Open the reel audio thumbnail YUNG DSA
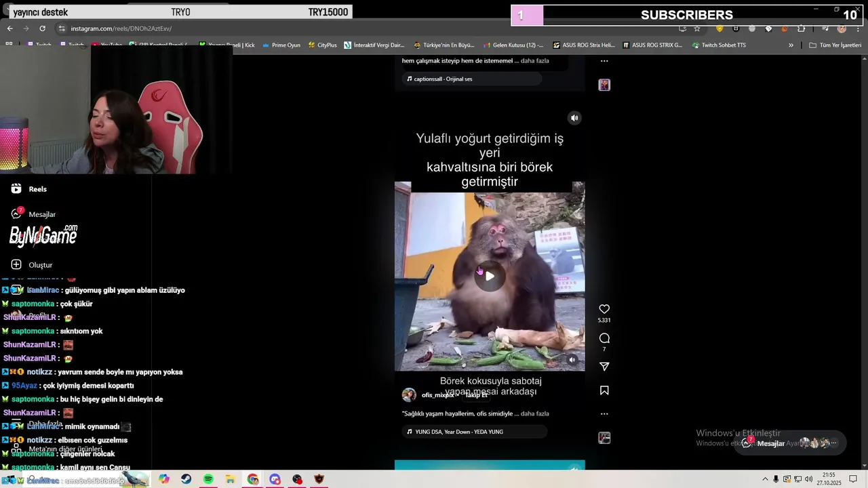Image resolution: width=868 pixels, height=488 pixels. [x=604, y=438]
